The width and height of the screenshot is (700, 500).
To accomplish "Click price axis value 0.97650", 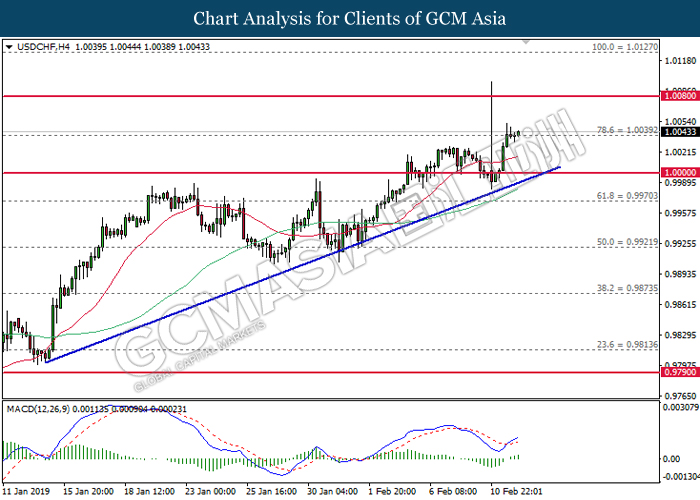I will tap(680, 396).
